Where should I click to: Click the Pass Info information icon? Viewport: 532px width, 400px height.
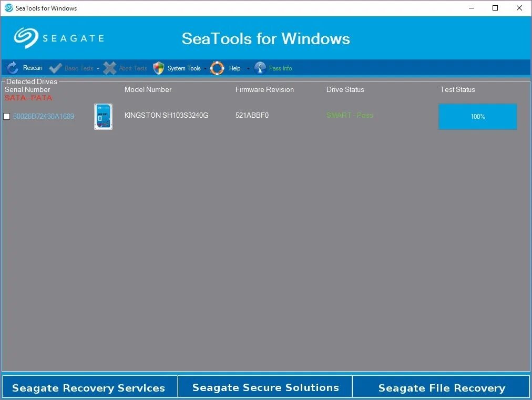tap(260, 68)
